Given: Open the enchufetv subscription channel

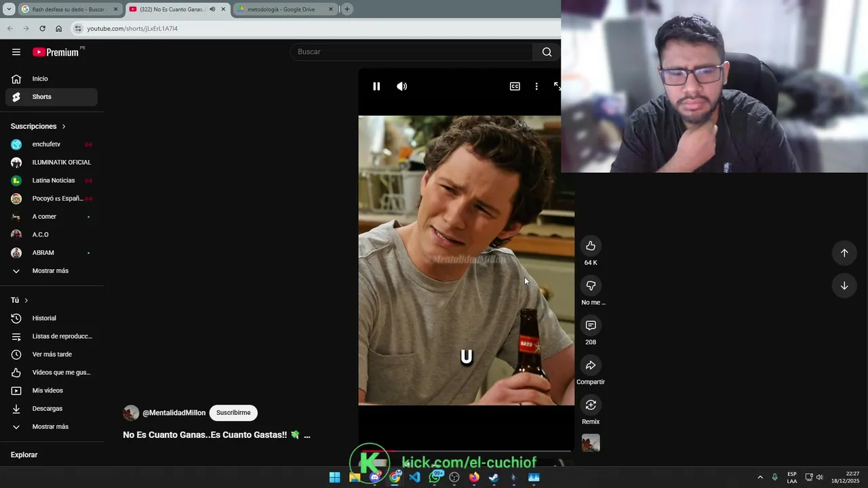Looking at the screenshot, I should pyautogui.click(x=52, y=144).
